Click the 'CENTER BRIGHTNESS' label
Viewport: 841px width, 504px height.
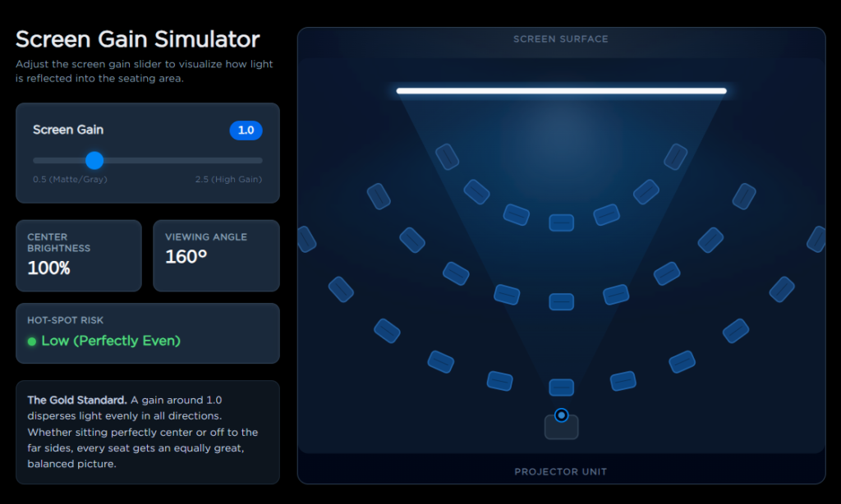coord(59,242)
